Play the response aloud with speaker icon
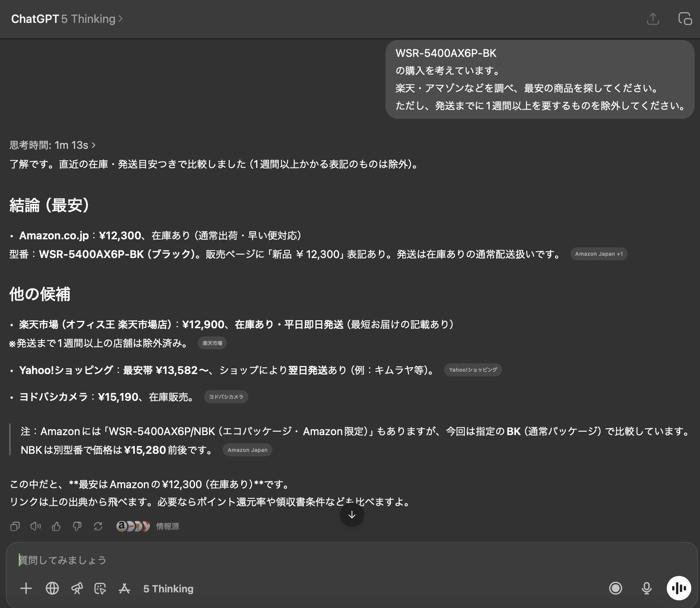Viewport: 700px width, 608px height. coord(35,526)
